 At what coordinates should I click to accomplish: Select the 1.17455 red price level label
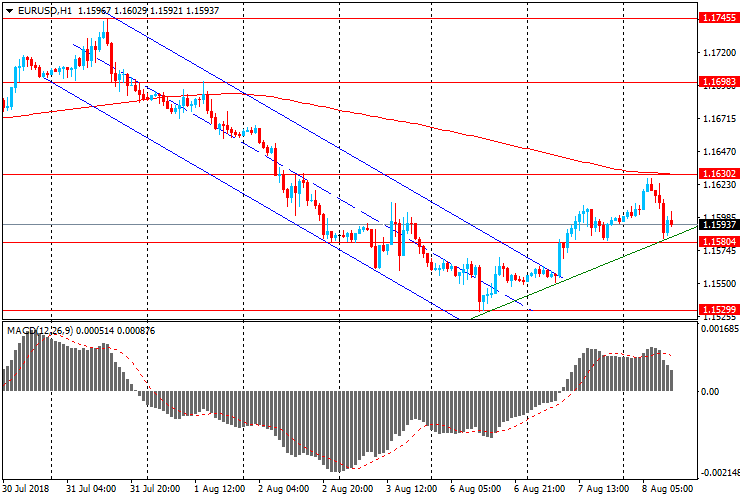coord(719,18)
